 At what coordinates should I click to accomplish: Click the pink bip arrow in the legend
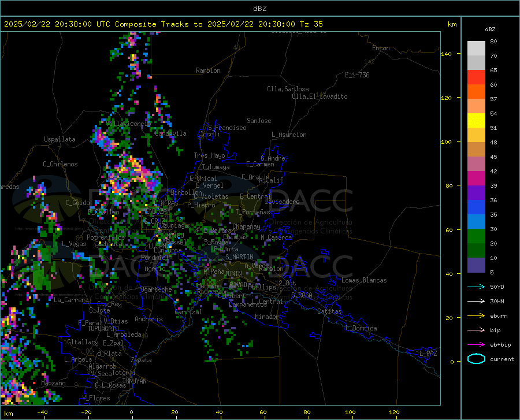pos(476,330)
